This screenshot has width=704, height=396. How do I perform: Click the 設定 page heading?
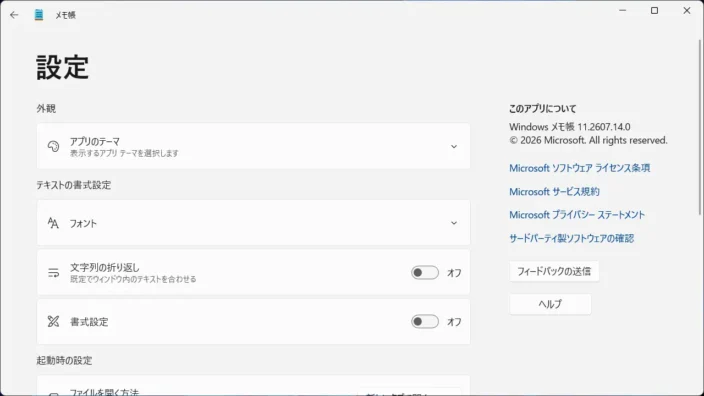(62, 67)
